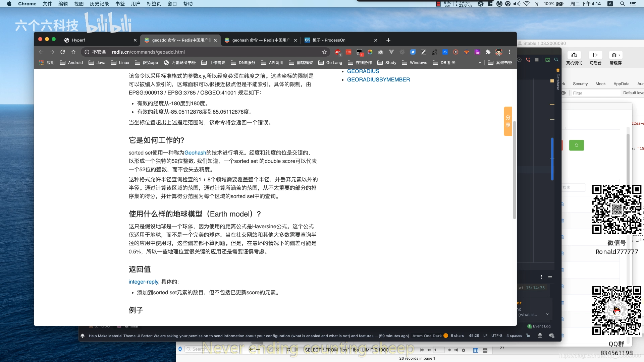This screenshot has height=362, width=644.
Task: Click the integer-reply link under 返回值
Action: point(143,282)
